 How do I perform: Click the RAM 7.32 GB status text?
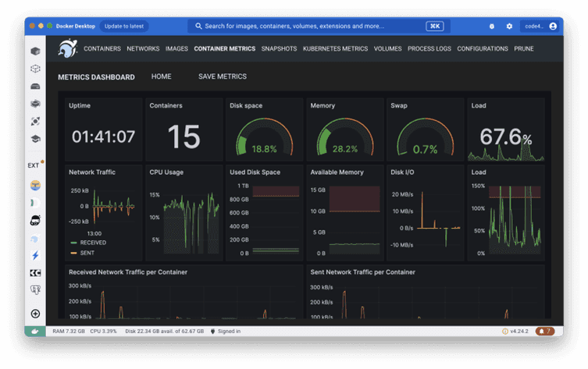(x=69, y=331)
